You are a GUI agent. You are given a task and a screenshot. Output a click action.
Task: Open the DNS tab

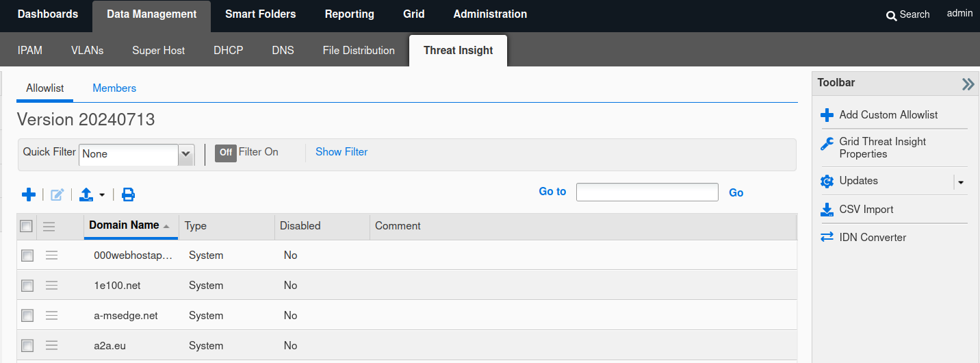pyautogui.click(x=283, y=51)
